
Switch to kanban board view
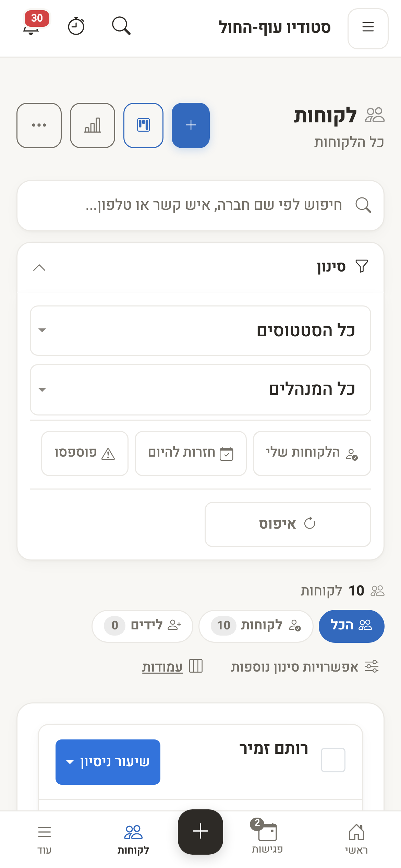(143, 125)
